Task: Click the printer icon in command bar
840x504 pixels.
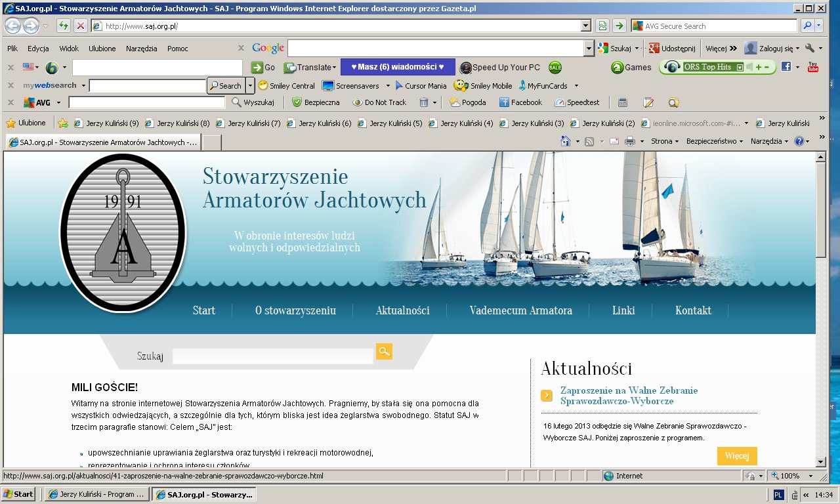Action: click(x=630, y=141)
